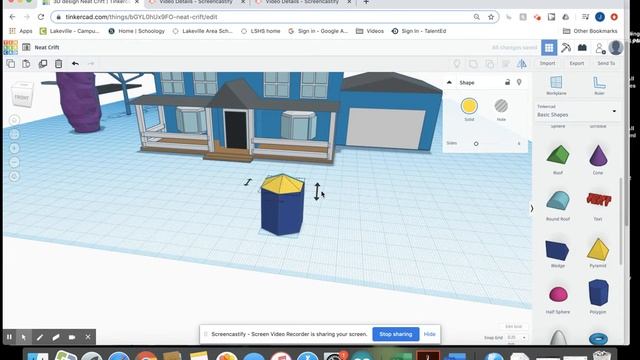640x360 pixels.
Task: Toggle the lock editing padlock icon
Action: (507, 82)
